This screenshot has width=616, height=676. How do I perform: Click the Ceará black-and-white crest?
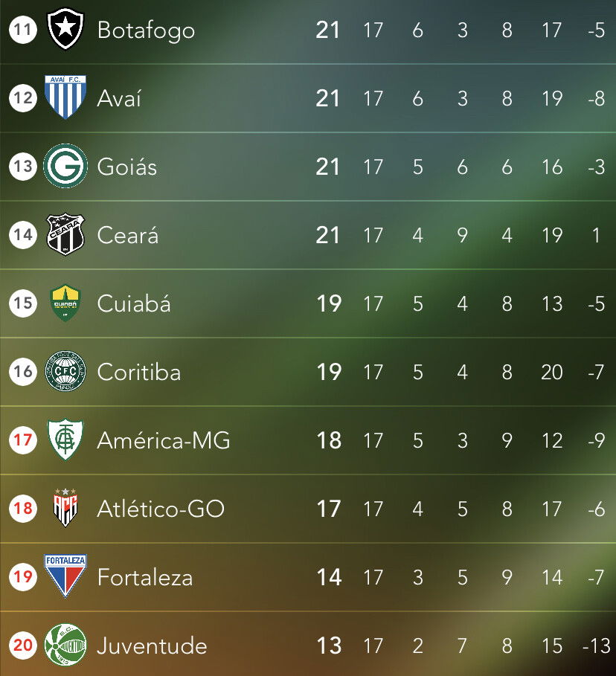point(65,234)
